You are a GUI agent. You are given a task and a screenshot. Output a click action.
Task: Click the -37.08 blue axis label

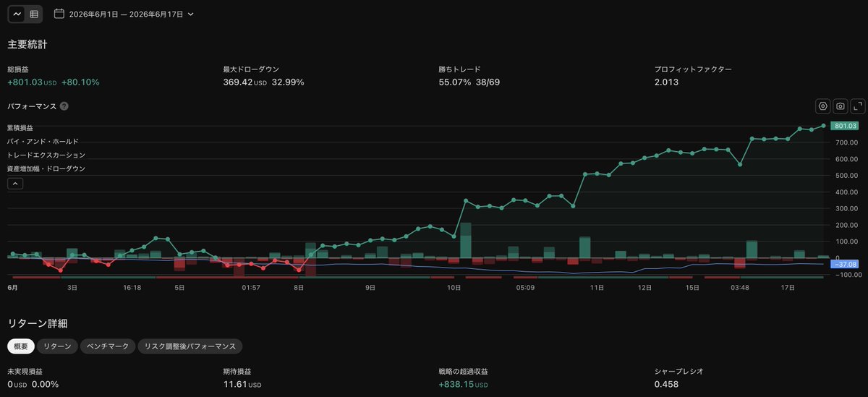tap(844, 264)
